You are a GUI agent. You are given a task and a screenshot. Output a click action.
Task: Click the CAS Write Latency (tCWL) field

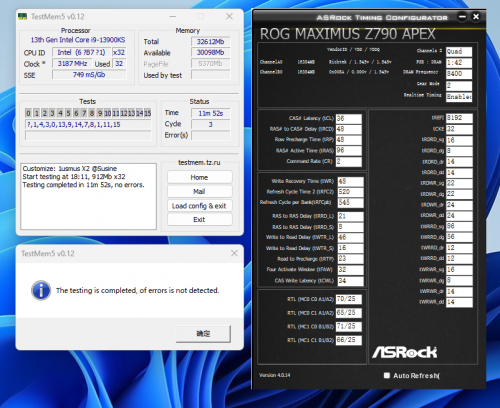point(350,281)
